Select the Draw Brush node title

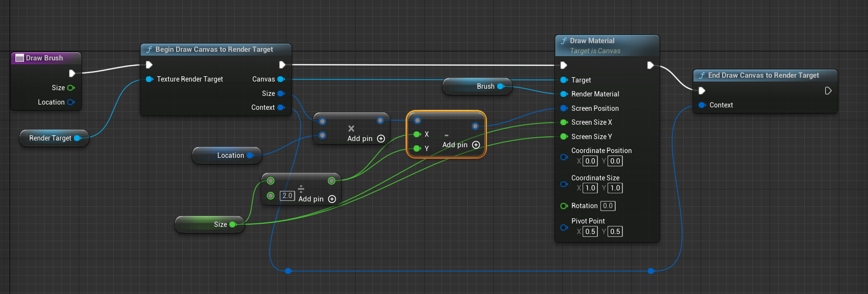[44, 58]
